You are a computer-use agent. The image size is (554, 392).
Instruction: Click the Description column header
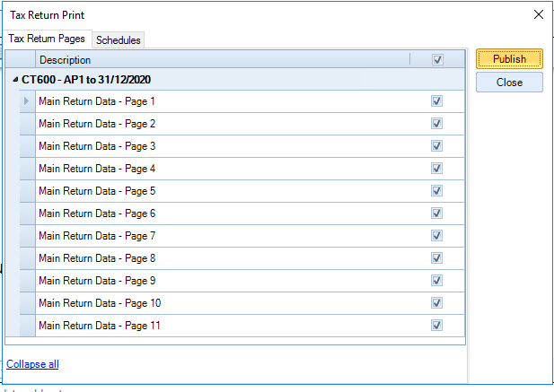(x=223, y=59)
